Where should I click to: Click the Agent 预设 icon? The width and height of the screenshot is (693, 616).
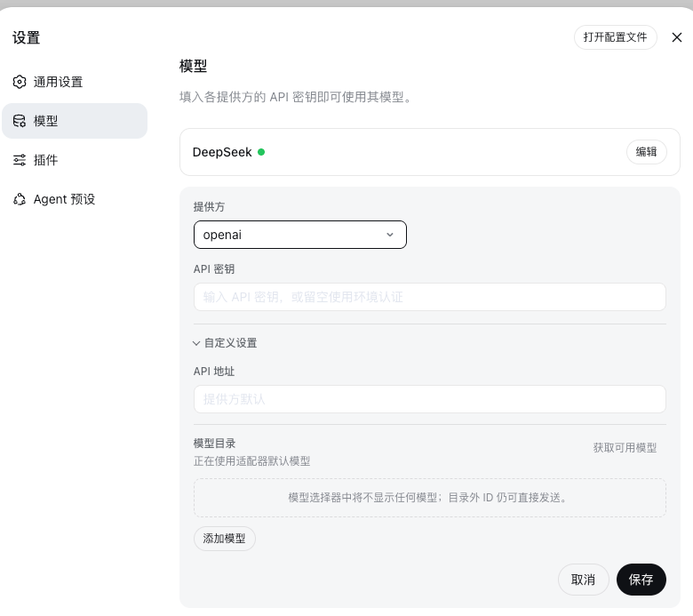coord(19,199)
